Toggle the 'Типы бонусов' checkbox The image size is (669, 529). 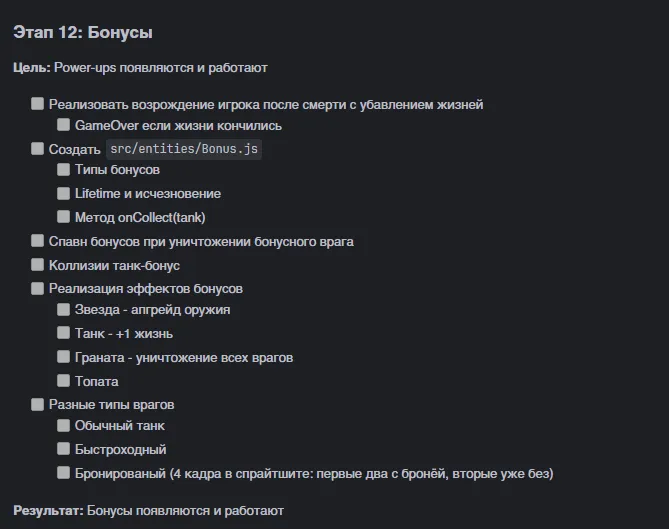click(x=64, y=170)
